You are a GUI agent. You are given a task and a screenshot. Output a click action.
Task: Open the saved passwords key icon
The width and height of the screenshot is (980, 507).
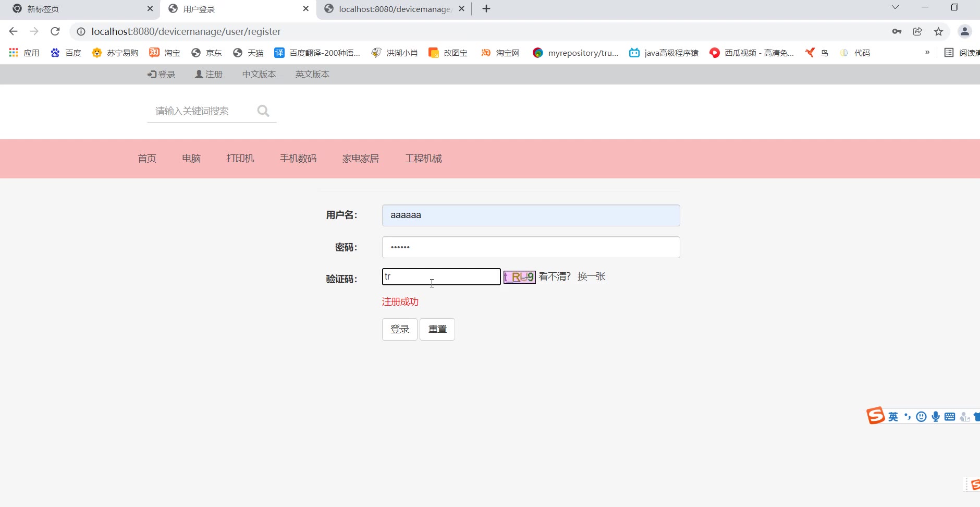tap(897, 31)
